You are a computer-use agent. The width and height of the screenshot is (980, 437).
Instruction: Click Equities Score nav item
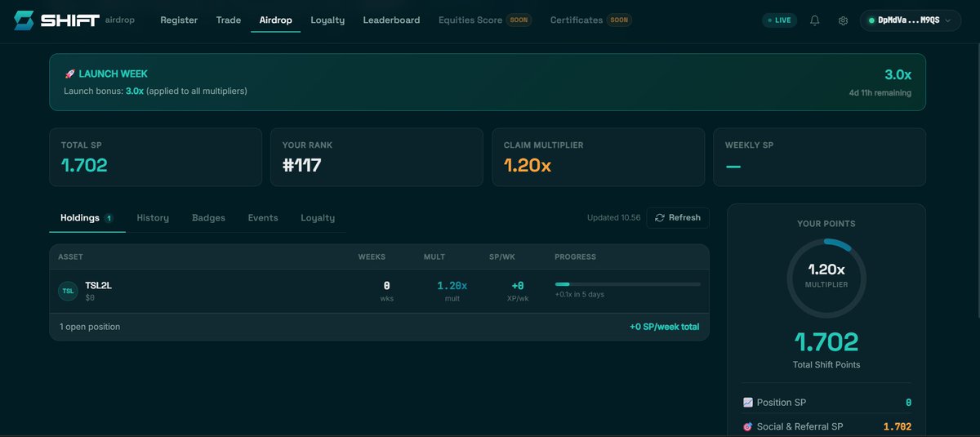[x=484, y=20]
